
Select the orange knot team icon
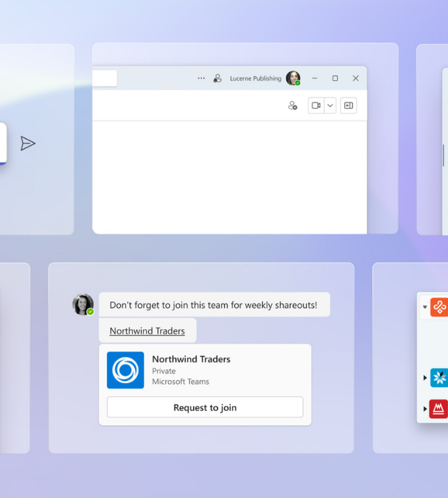[x=440, y=307]
